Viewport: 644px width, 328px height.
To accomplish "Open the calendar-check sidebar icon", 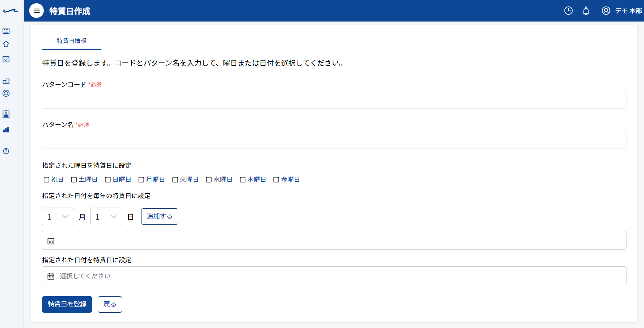I will 6,59.
